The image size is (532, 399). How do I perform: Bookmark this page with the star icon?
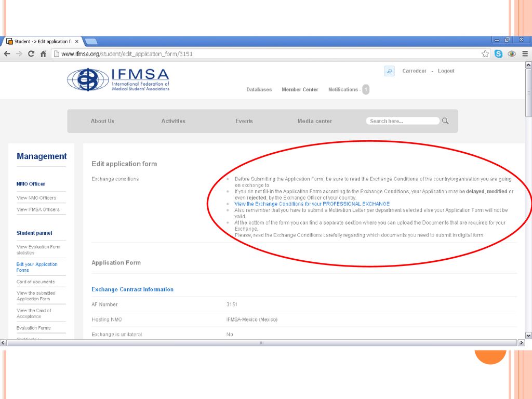[x=485, y=54]
